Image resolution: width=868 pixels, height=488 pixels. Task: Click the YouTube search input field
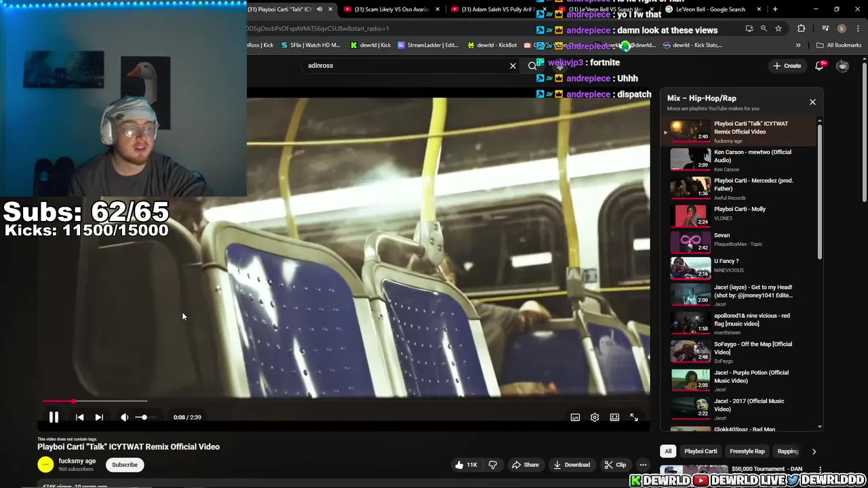coord(407,66)
